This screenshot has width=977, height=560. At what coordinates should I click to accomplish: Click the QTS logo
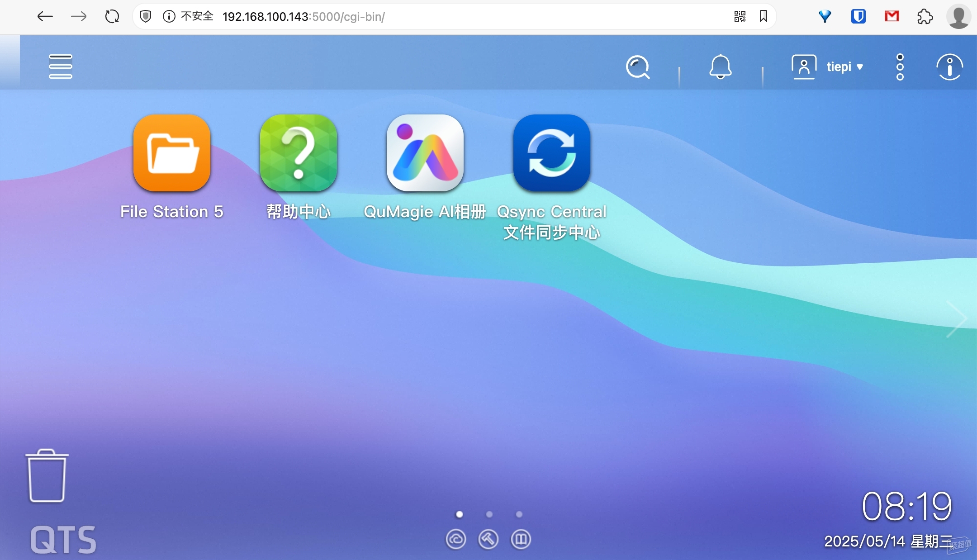coord(63,540)
